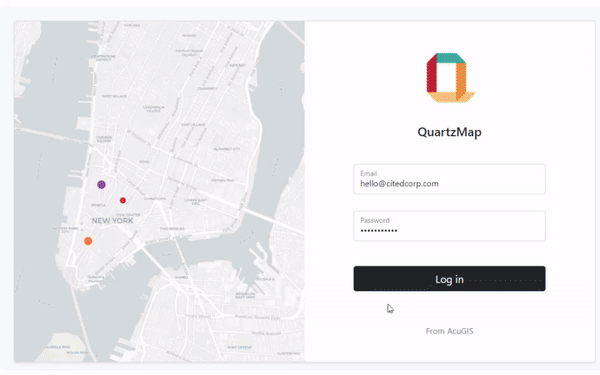Image resolution: width=600 pixels, height=375 pixels.
Task: Click the Alphabet City map label
Action: point(227,149)
